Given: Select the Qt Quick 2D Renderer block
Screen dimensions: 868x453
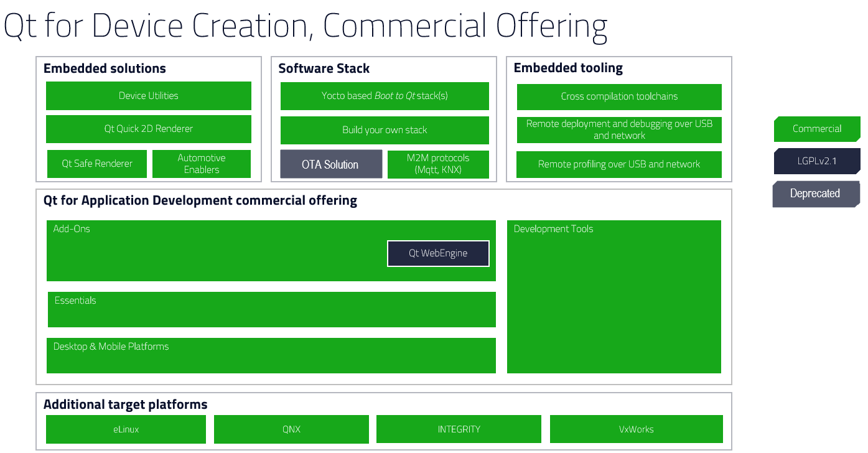Looking at the screenshot, I should click(148, 129).
